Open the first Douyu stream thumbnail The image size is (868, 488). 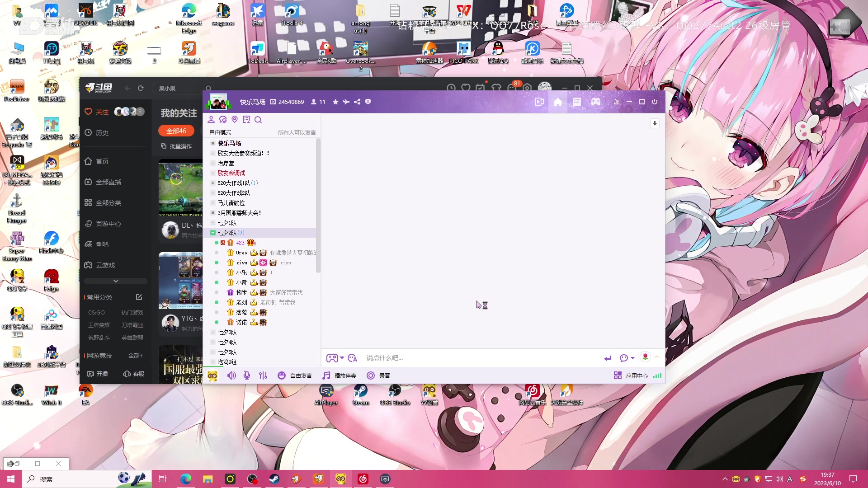[x=181, y=188]
